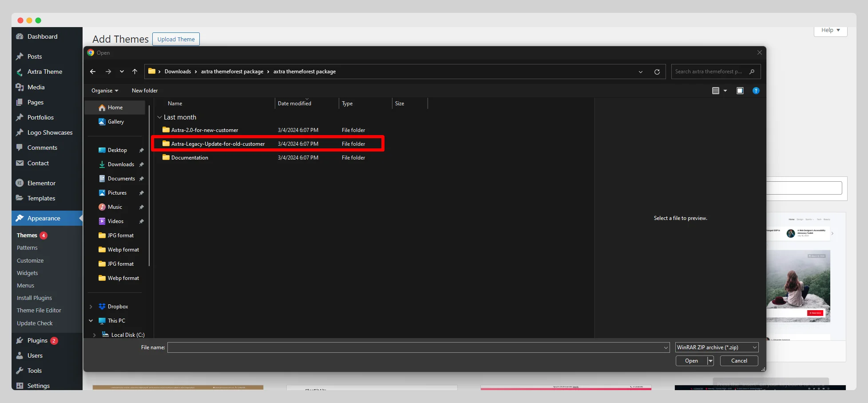
Task: Open Axtra Theme menu item
Action: [x=45, y=72]
